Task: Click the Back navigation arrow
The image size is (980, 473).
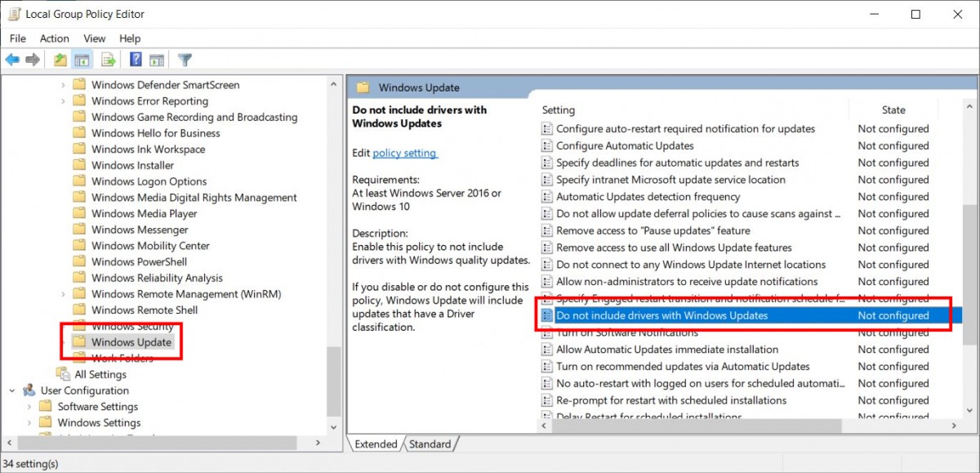Action: [11, 59]
